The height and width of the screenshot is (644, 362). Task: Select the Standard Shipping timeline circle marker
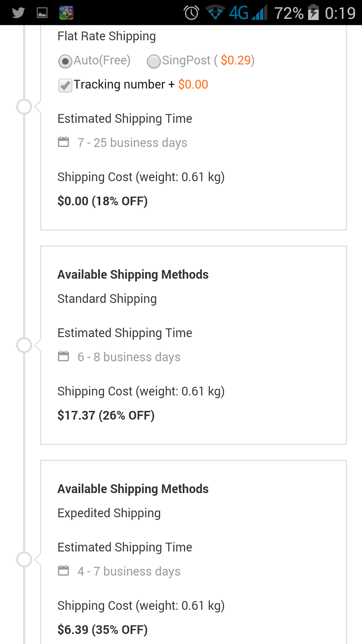(24, 345)
